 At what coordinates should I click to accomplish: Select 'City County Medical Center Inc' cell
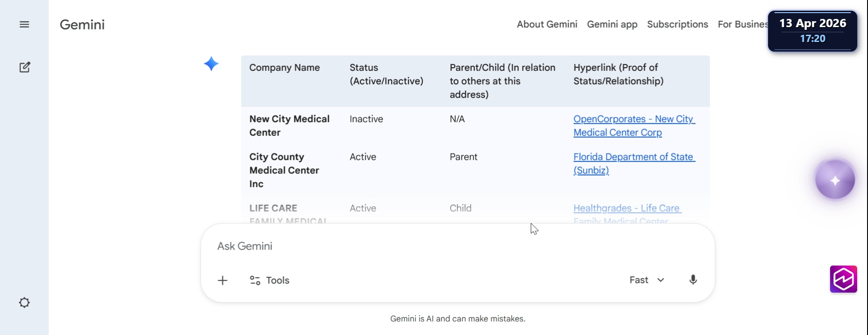click(284, 170)
